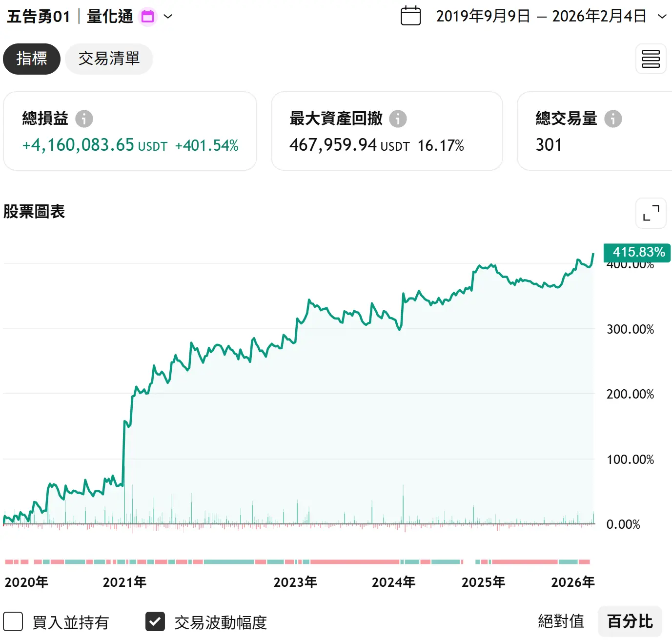Click the 2023年 marker on the time axis
This screenshot has width=672, height=640.
pyautogui.click(x=295, y=582)
